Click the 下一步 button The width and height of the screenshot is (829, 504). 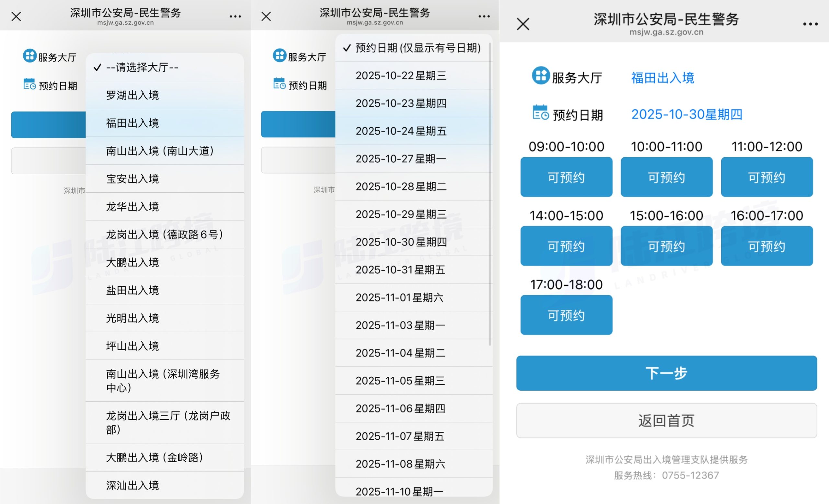point(666,373)
